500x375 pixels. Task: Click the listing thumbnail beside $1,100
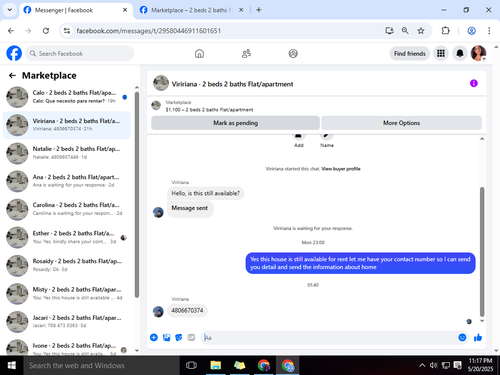156,106
